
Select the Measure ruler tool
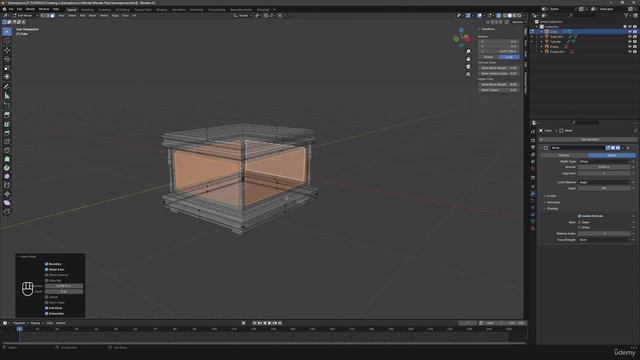[x=7, y=96]
